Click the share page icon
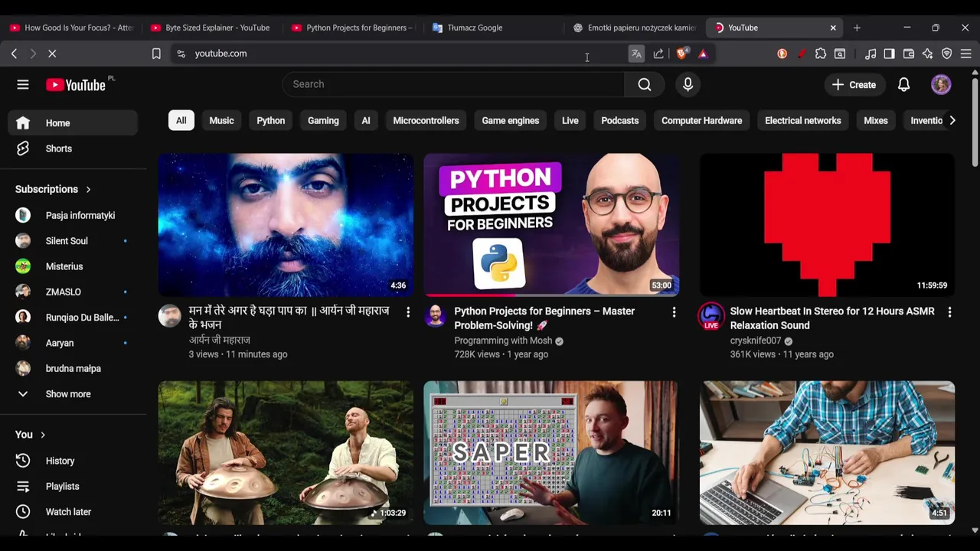 (x=658, y=54)
